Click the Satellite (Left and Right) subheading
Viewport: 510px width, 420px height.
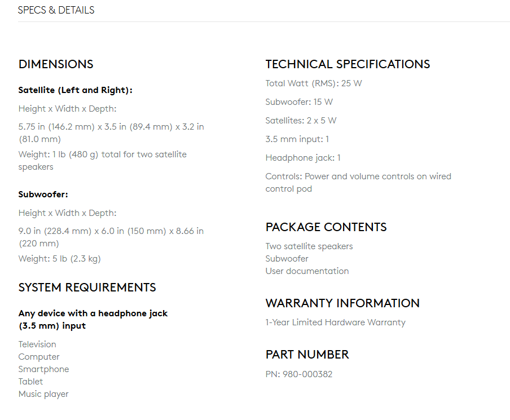tap(76, 90)
